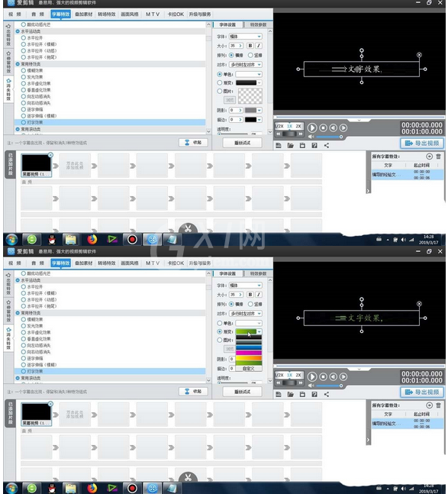Pick the blue gradient swatch in lower window
This screenshot has width=448, height=494.
(x=249, y=347)
